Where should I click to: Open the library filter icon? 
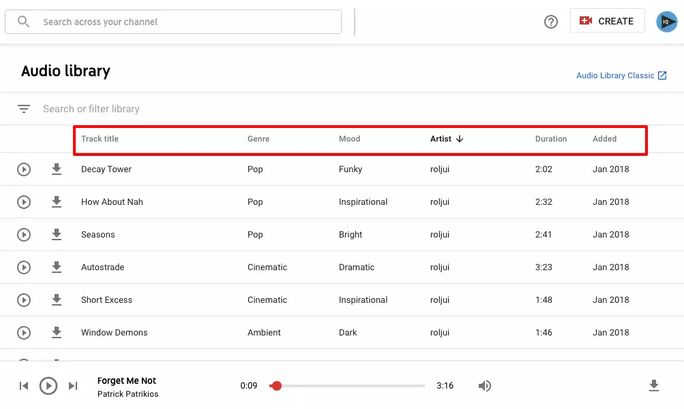tap(24, 109)
